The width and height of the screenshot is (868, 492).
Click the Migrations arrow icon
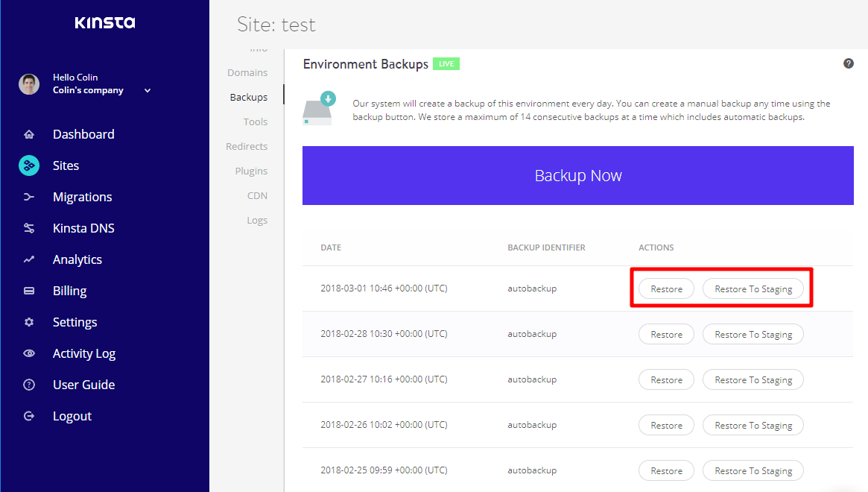pos(29,198)
